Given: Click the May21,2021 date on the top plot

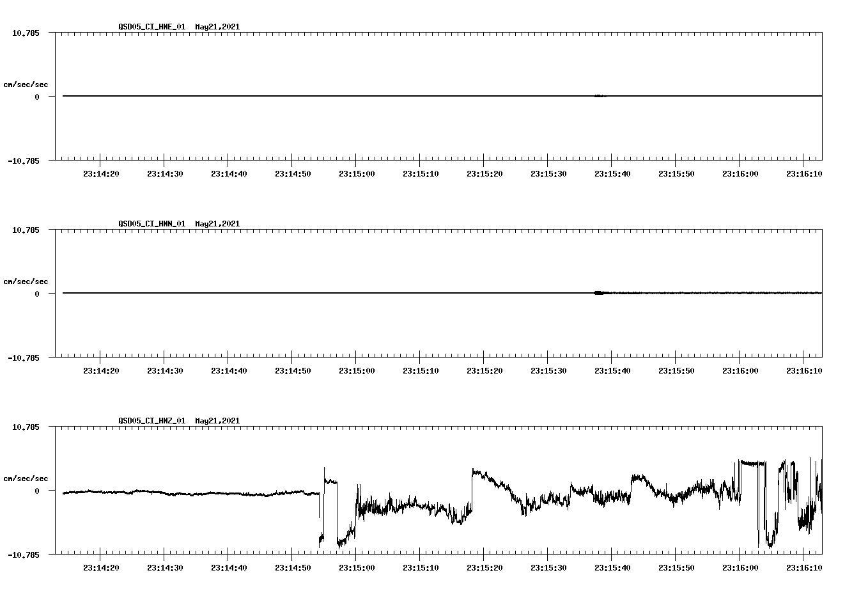Looking at the screenshot, I should [x=217, y=28].
